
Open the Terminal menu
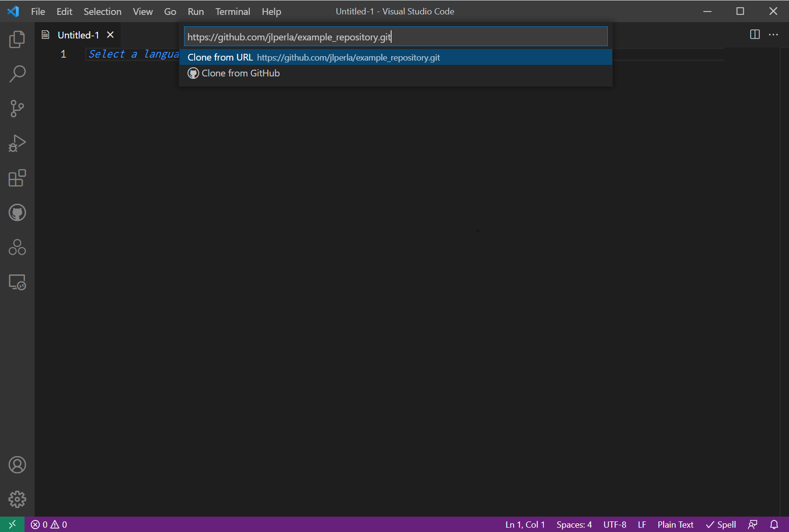point(233,12)
